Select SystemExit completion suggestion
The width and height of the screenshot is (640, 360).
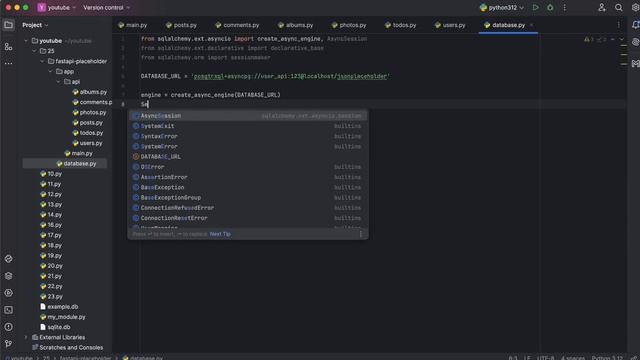(248, 126)
